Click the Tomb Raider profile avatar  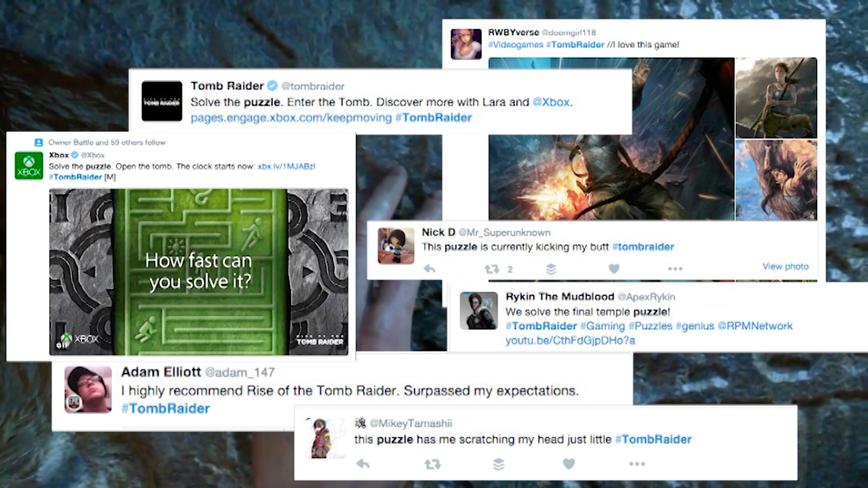(x=162, y=101)
